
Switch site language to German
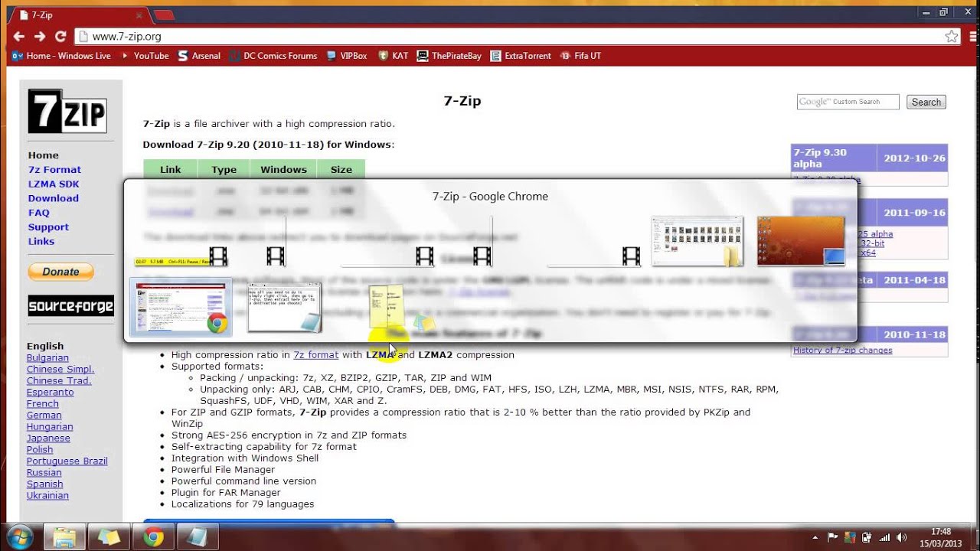(x=44, y=416)
